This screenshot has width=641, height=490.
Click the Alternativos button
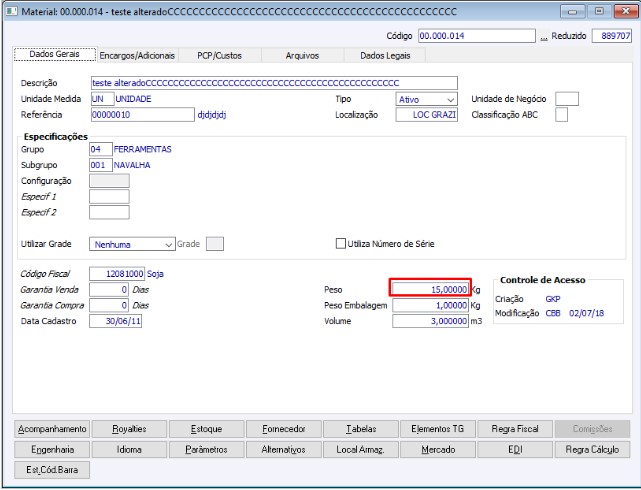click(x=284, y=450)
